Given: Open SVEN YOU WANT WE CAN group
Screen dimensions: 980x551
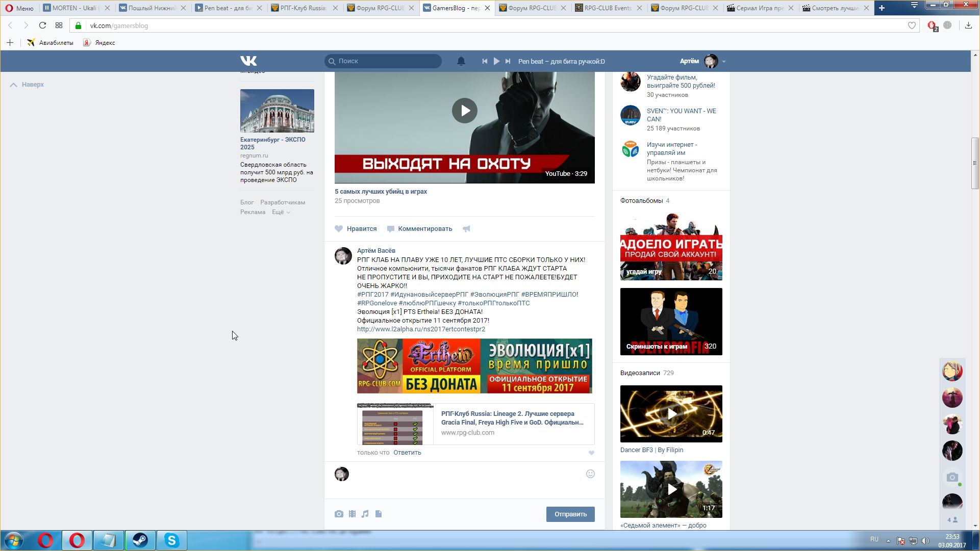Looking at the screenshot, I should 681,115.
